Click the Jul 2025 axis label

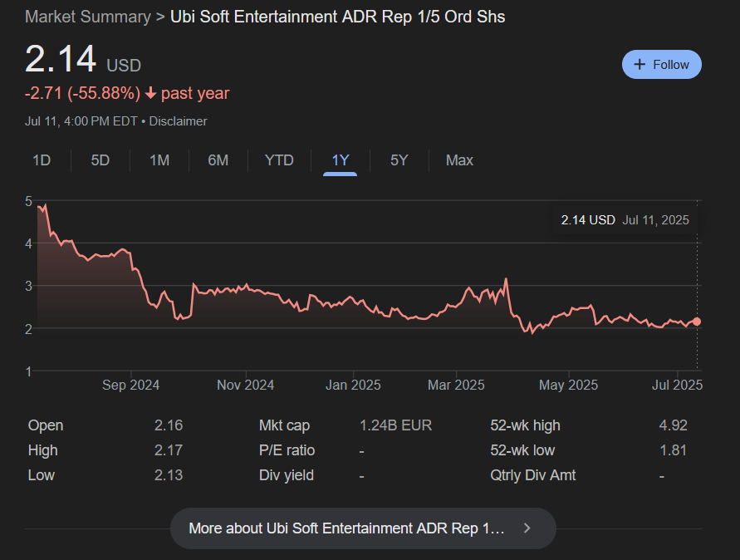(677, 386)
